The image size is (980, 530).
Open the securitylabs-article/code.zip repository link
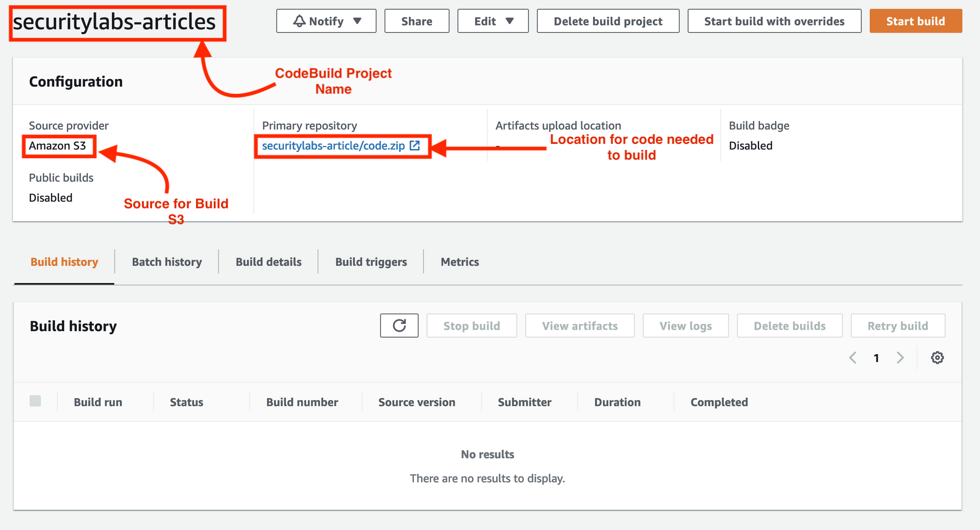333,146
